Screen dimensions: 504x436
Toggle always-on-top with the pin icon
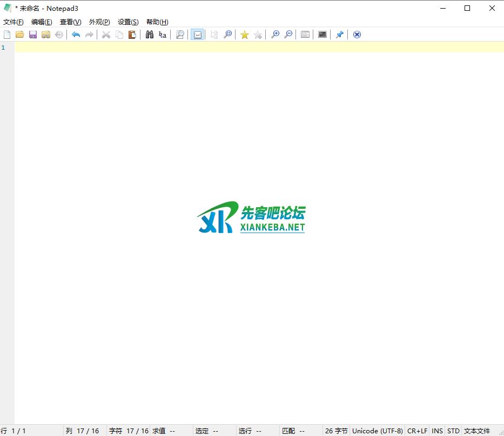pyautogui.click(x=339, y=35)
